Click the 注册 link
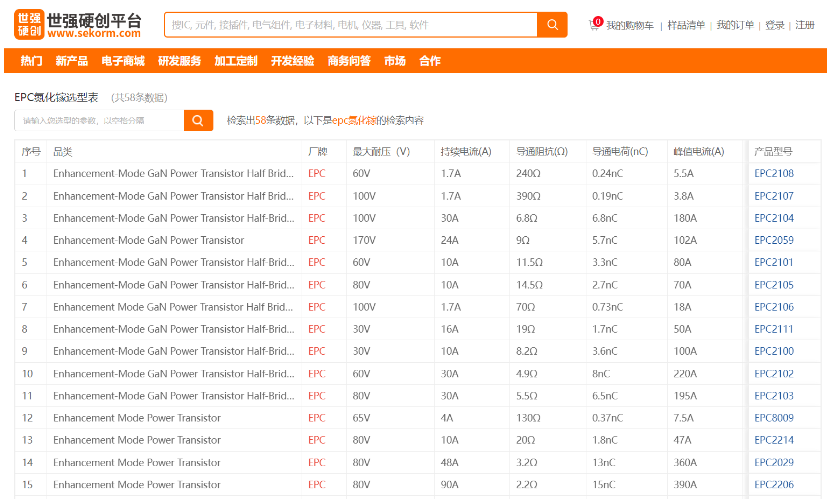 tap(805, 25)
